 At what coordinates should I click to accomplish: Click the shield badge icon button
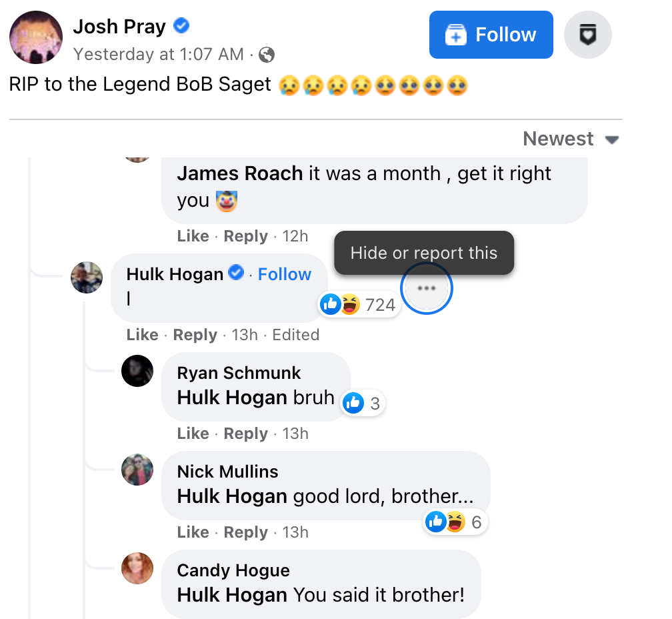pyautogui.click(x=587, y=35)
